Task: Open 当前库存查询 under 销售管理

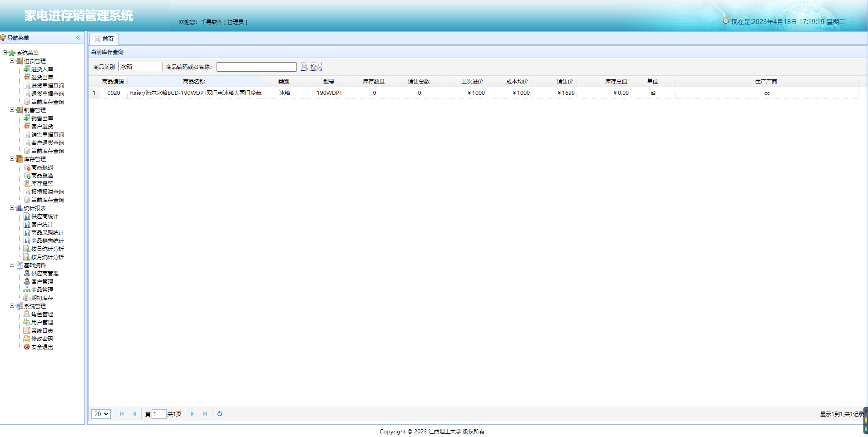Action: [x=48, y=151]
